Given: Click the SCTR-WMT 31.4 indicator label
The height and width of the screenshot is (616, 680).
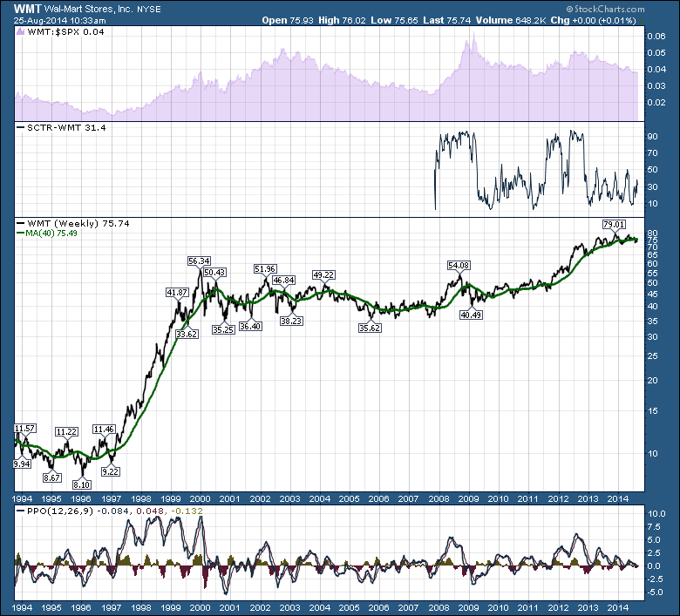Looking at the screenshot, I should click(57, 128).
